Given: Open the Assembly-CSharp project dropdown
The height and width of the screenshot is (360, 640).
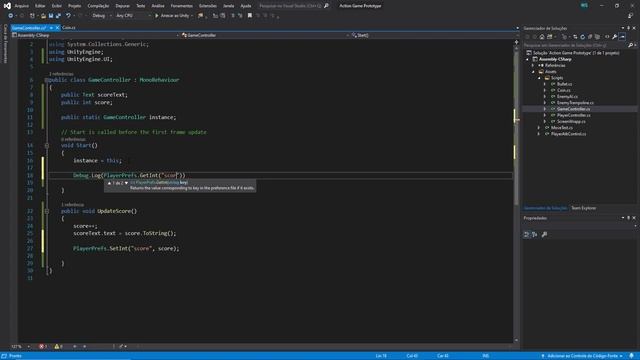Looking at the screenshot, I should [x=96, y=36].
